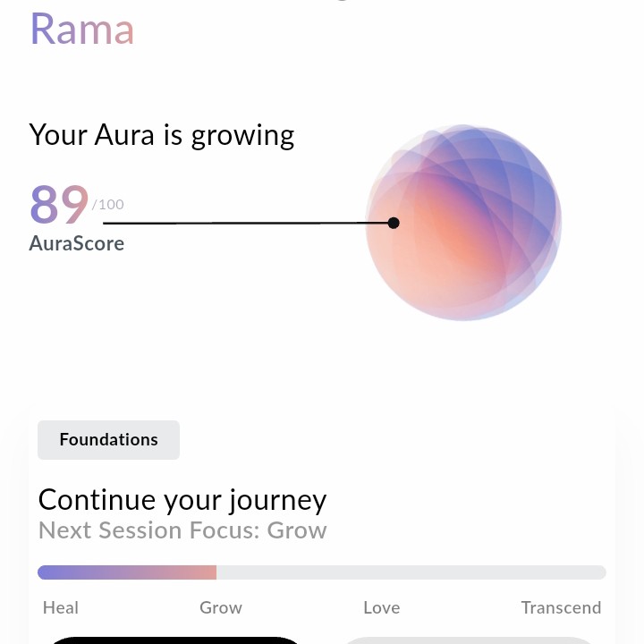
Task: Click the filled gradient part of progress bar
Action: [x=127, y=572]
